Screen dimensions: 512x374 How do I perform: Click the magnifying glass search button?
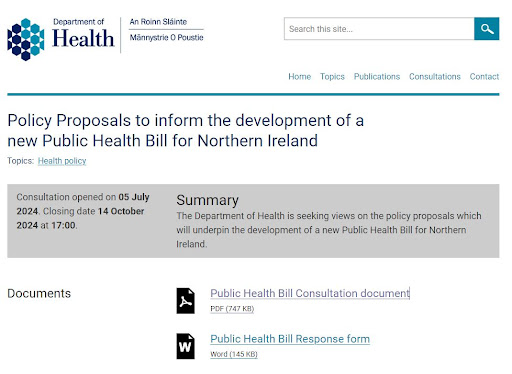[x=486, y=29]
